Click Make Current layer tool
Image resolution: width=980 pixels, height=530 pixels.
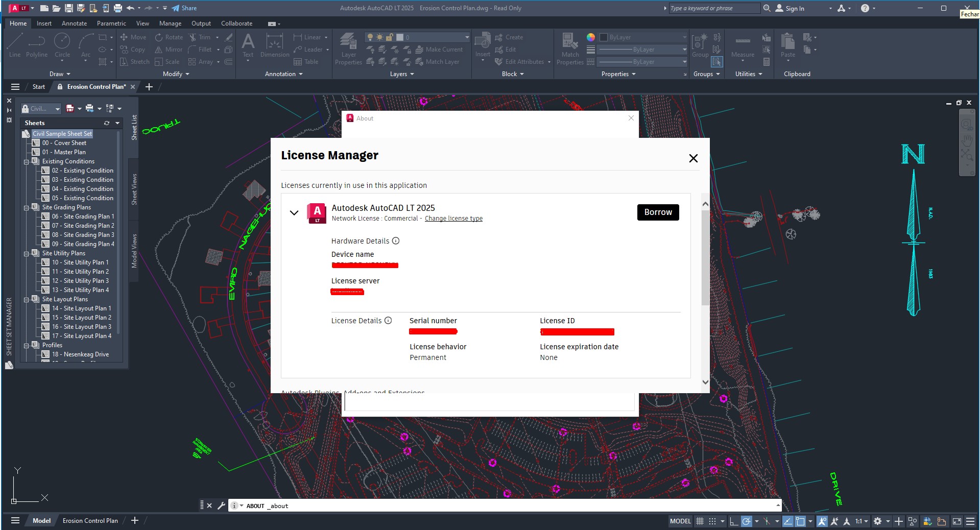tap(439, 50)
